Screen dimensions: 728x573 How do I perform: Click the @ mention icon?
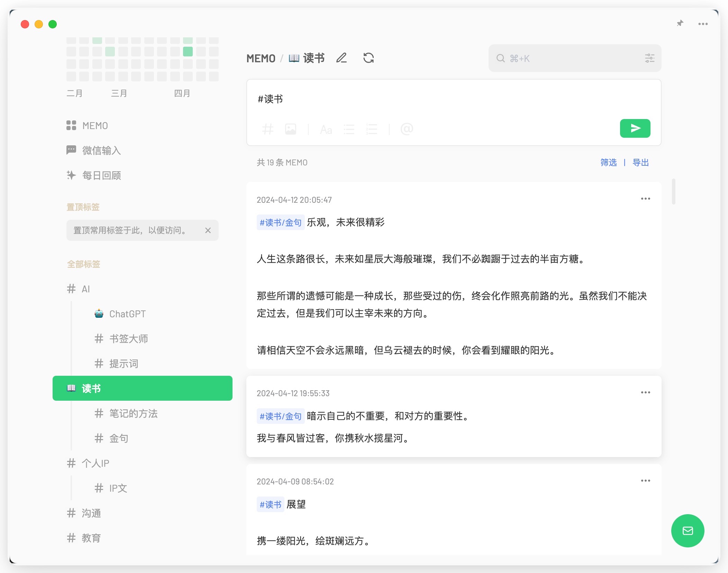407,129
